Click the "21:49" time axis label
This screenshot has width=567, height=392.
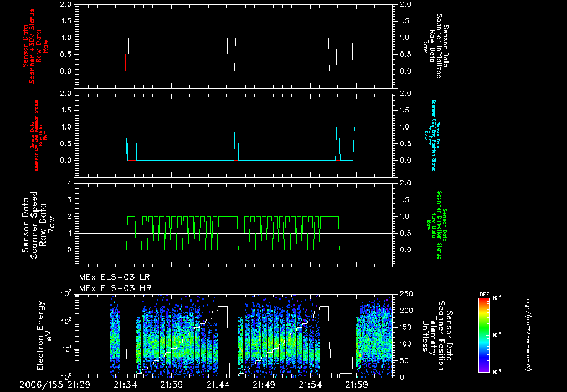[x=264, y=385]
